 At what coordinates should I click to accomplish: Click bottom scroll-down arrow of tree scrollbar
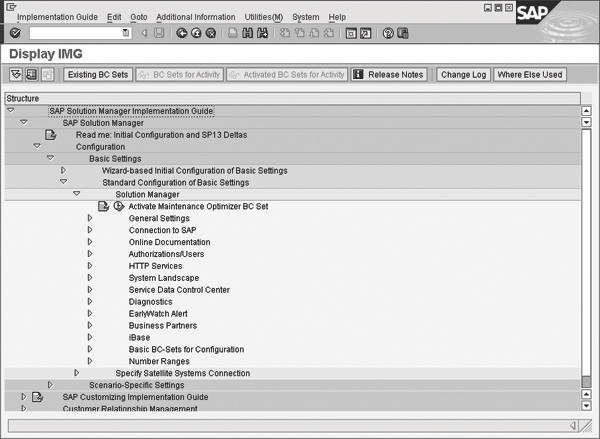[586, 406]
